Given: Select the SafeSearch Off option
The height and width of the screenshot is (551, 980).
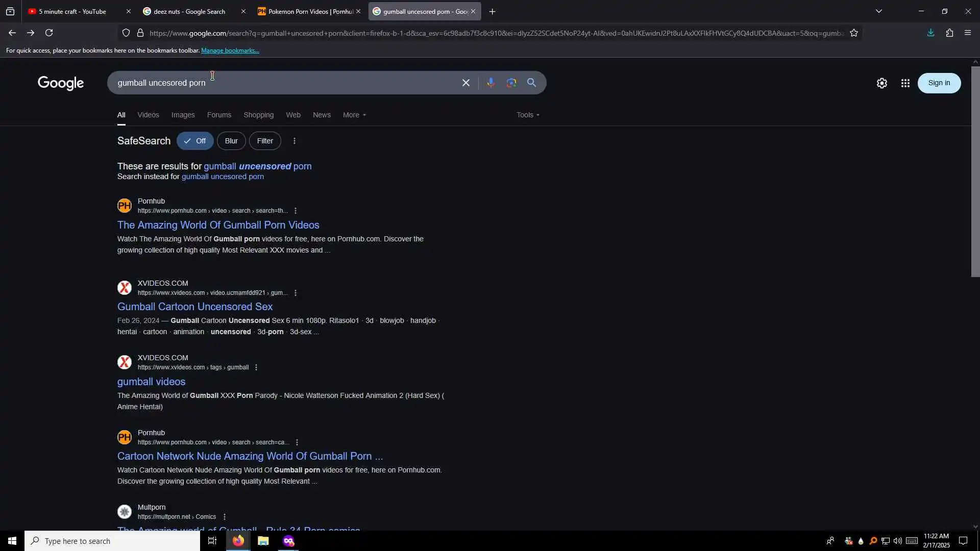Looking at the screenshot, I should tap(195, 141).
